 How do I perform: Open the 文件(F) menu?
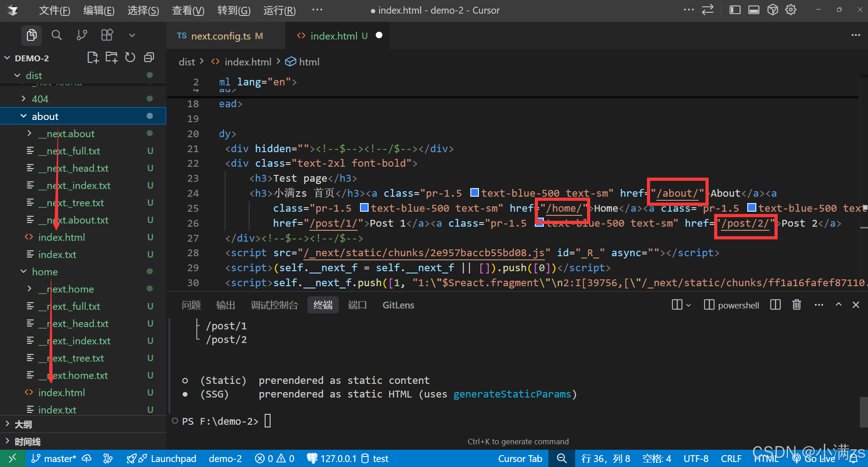(x=54, y=10)
